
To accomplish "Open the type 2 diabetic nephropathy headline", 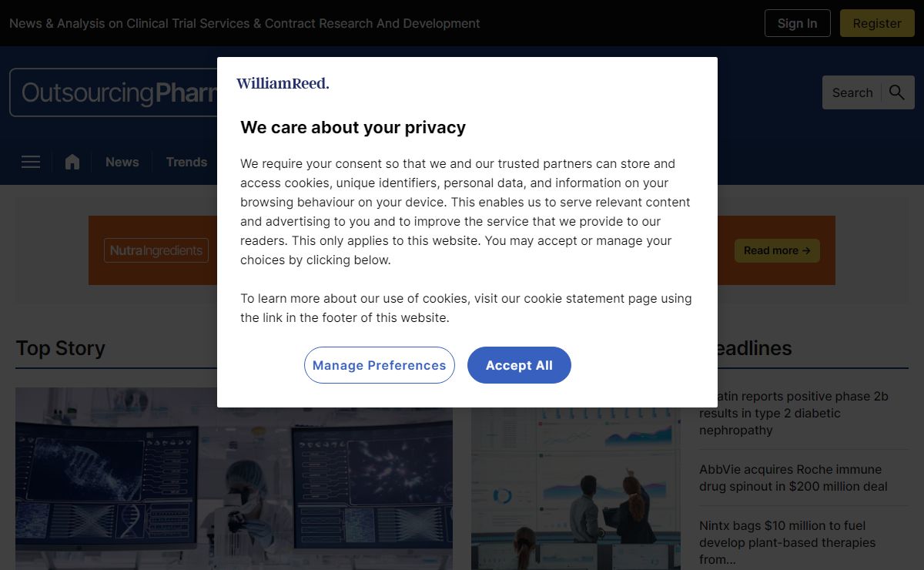I will pos(793,413).
